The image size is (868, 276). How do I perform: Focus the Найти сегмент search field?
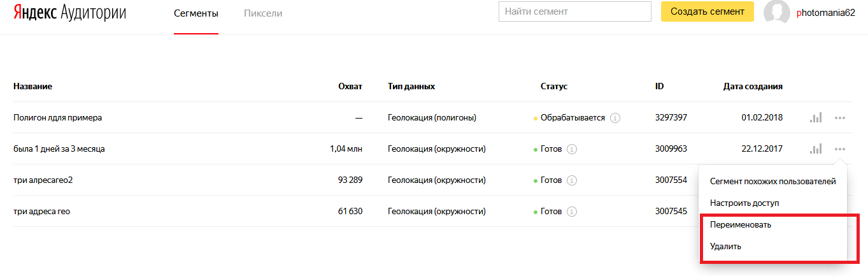click(575, 11)
